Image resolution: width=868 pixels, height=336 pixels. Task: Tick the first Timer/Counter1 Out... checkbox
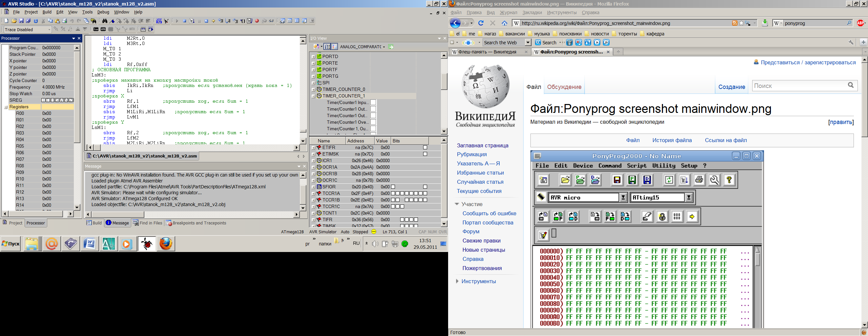373,109
